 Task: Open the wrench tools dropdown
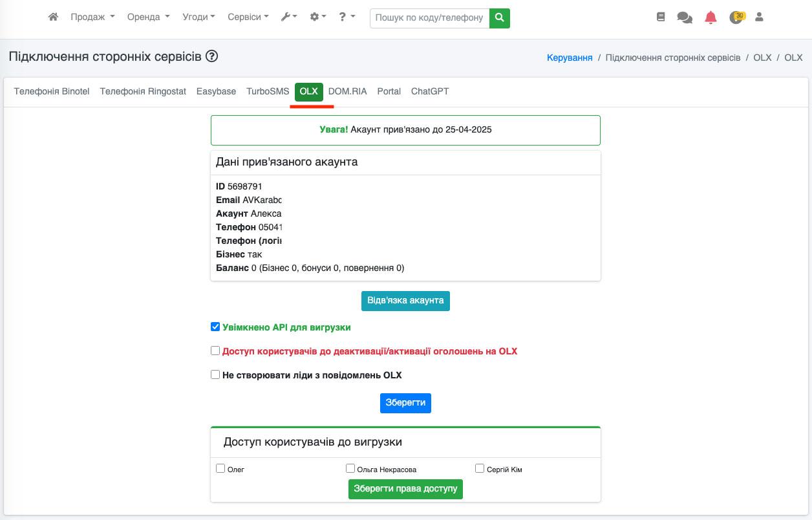pyautogui.click(x=288, y=17)
